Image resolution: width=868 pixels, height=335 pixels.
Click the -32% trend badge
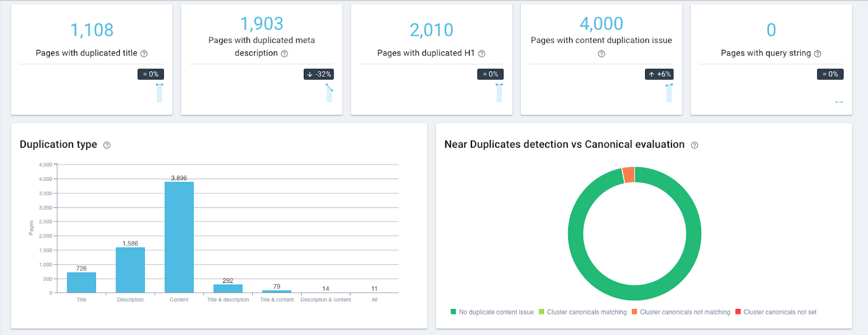point(319,74)
